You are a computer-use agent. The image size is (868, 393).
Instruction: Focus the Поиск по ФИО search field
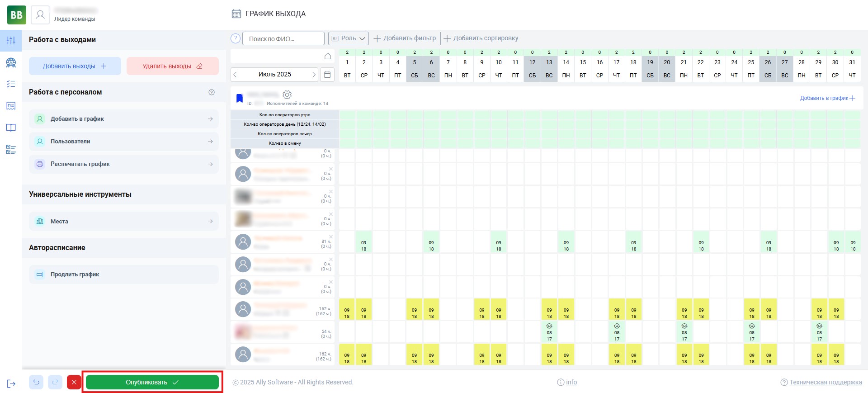point(283,38)
